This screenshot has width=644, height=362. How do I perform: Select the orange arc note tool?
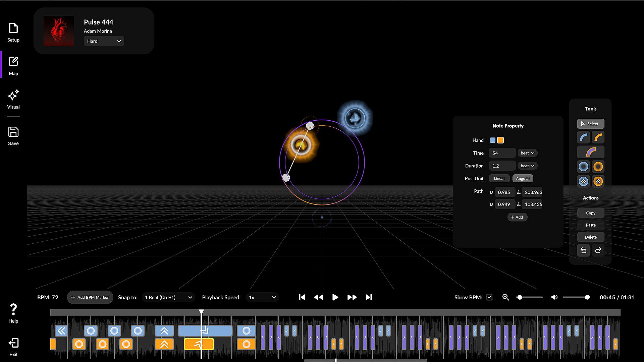click(x=598, y=137)
